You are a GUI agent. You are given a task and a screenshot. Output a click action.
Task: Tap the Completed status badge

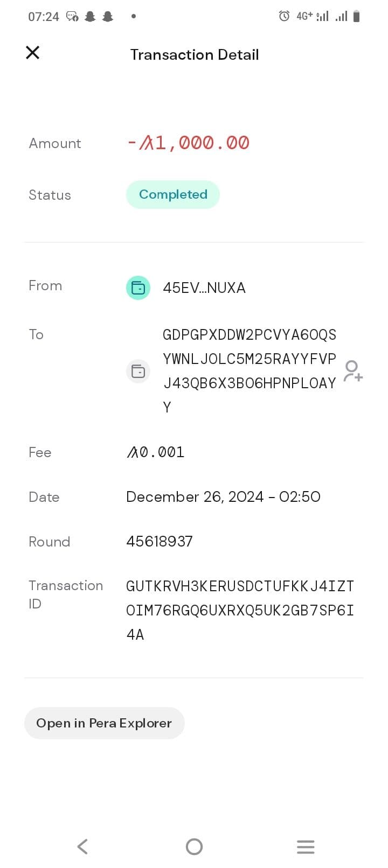click(173, 194)
